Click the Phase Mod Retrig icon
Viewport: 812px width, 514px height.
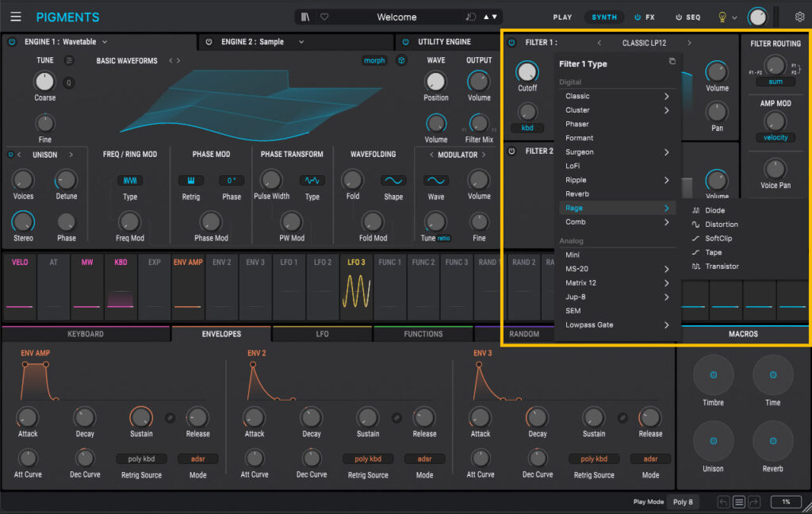pyautogui.click(x=190, y=180)
